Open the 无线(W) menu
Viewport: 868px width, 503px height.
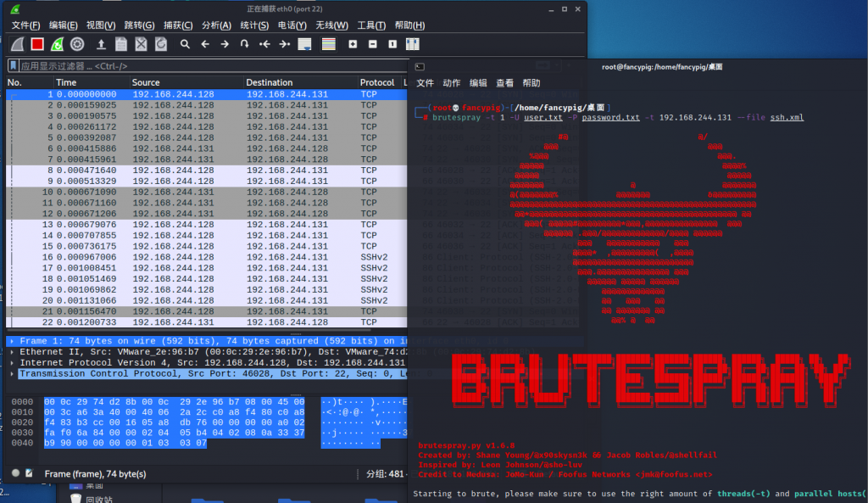[x=331, y=25]
